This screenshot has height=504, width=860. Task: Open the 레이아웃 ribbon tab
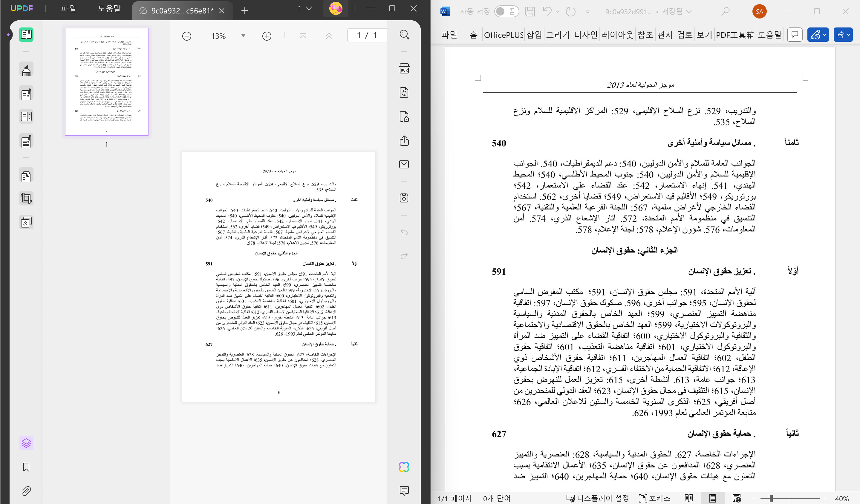[617, 35]
